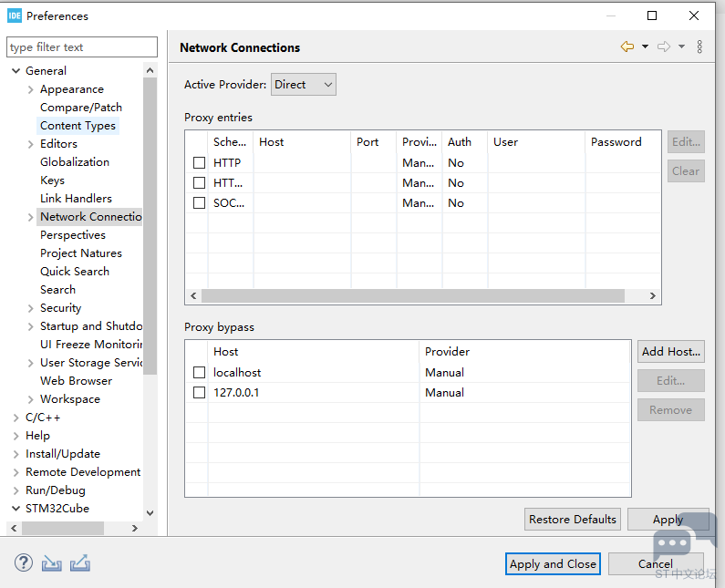Click the tree scroll up arrow
This screenshot has height=588, width=725.
tap(150, 70)
